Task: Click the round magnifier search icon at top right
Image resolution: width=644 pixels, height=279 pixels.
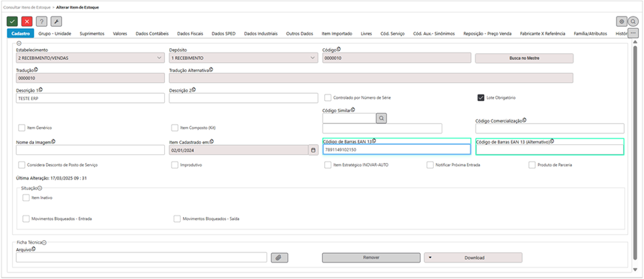Action: 633,22
